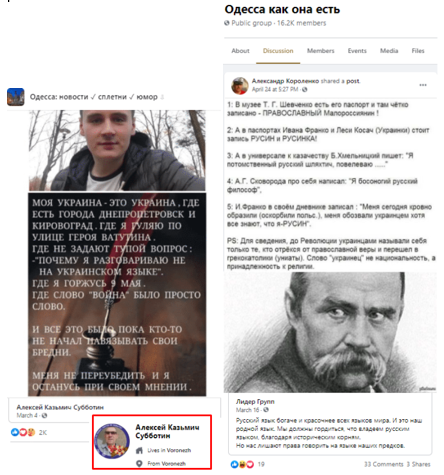Click the Одесса новости group avatar icon

tap(16, 97)
